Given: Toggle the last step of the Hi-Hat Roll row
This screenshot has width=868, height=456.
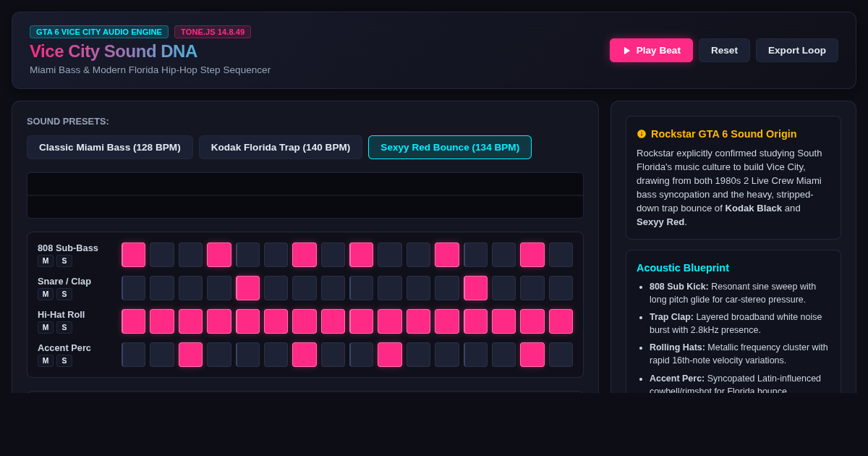Looking at the screenshot, I should click(561, 321).
